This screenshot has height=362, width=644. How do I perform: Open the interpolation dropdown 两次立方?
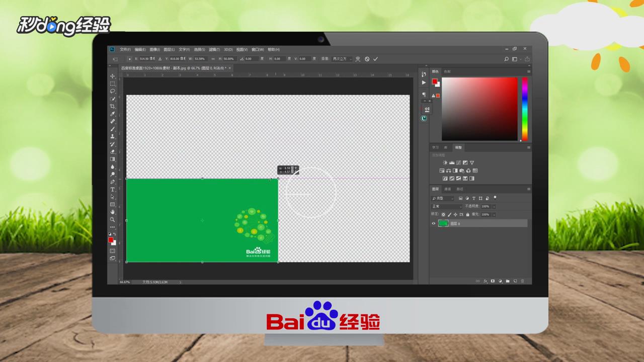coord(342,59)
